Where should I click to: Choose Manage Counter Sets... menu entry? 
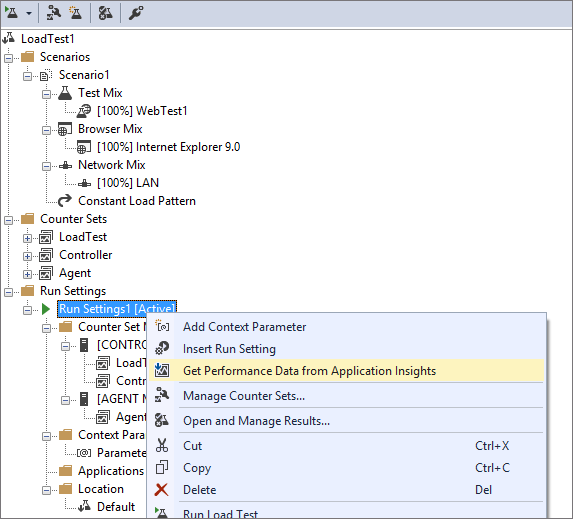tap(346, 396)
